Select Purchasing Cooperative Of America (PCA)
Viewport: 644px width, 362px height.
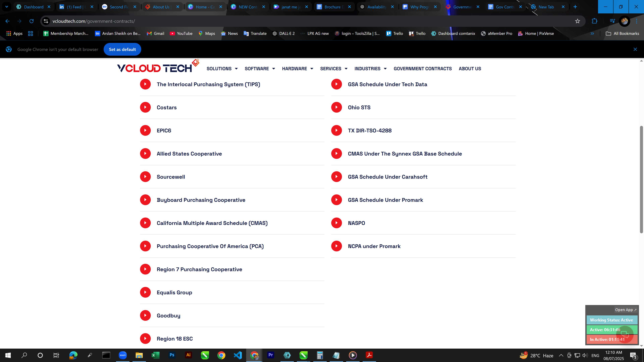click(210, 246)
